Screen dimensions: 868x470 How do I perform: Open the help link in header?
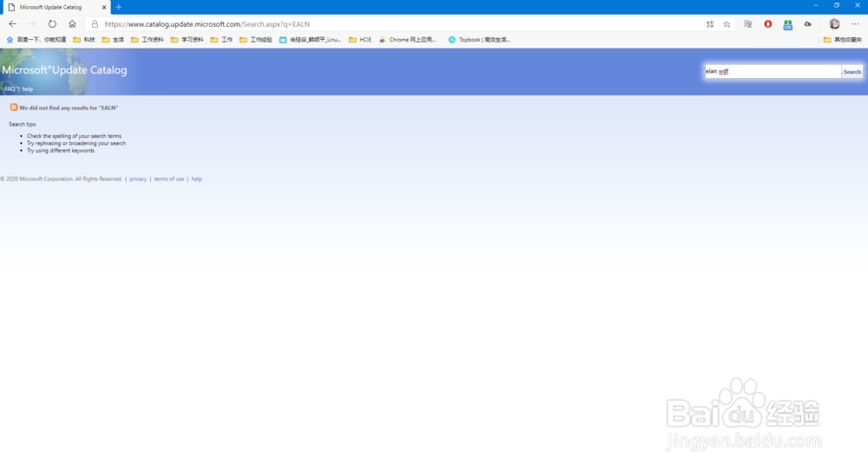tap(28, 89)
